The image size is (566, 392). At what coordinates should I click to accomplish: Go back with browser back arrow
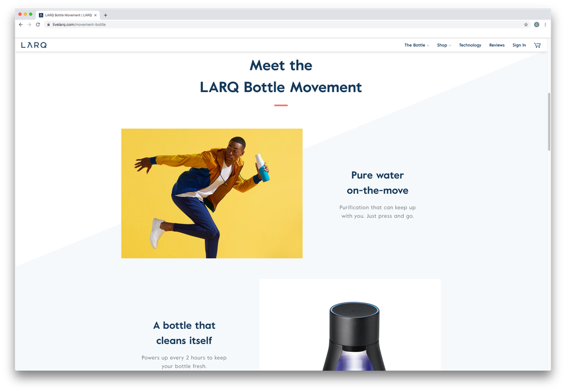click(x=21, y=25)
